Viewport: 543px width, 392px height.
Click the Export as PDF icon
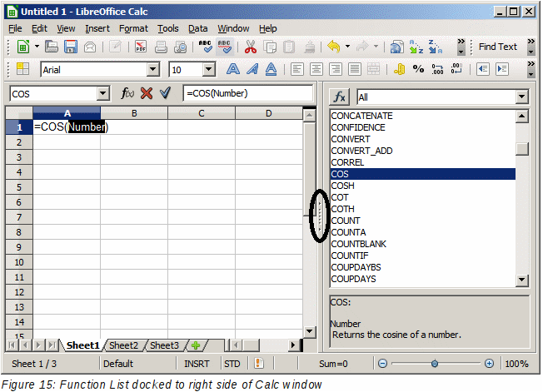pos(141,47)
